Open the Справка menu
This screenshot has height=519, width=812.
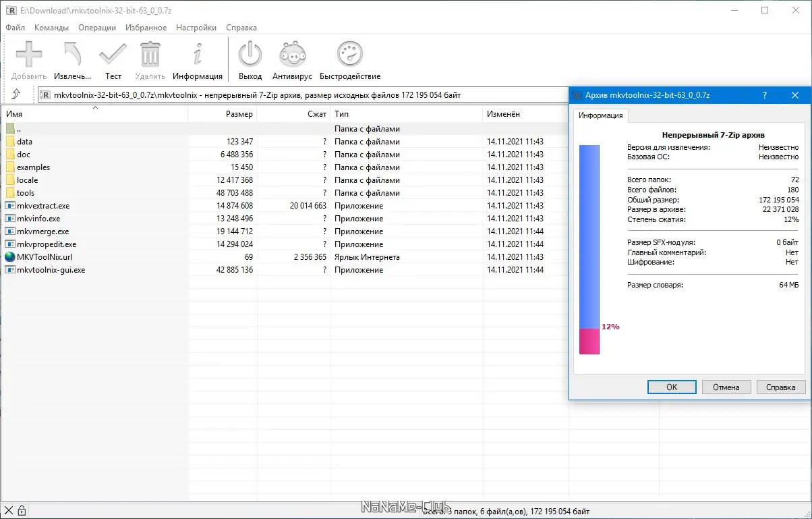[241, 28]
